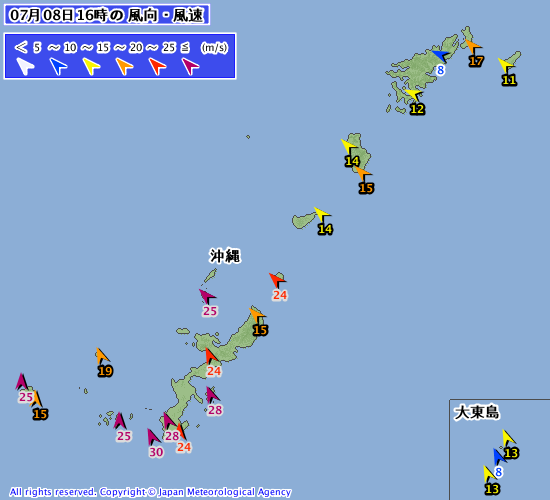Viewport: 550px width, 500px height.
Task: Click the wind speed value 30
Action: 156,452
